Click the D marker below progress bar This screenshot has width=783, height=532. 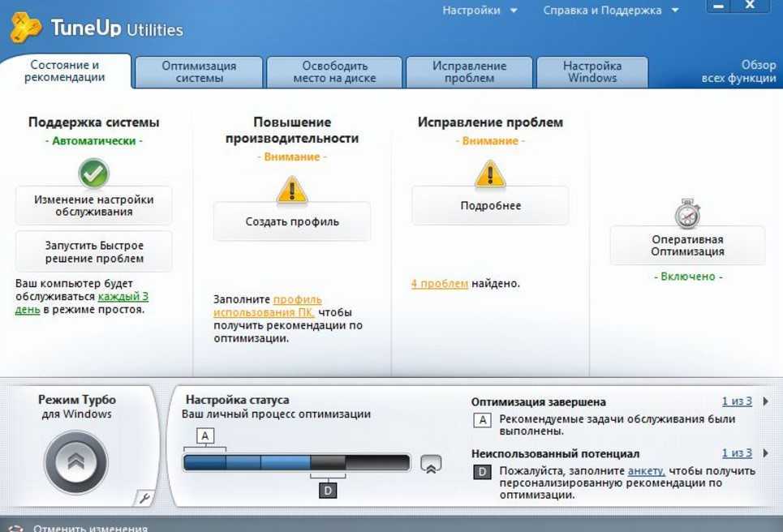[x=328, y=490]
